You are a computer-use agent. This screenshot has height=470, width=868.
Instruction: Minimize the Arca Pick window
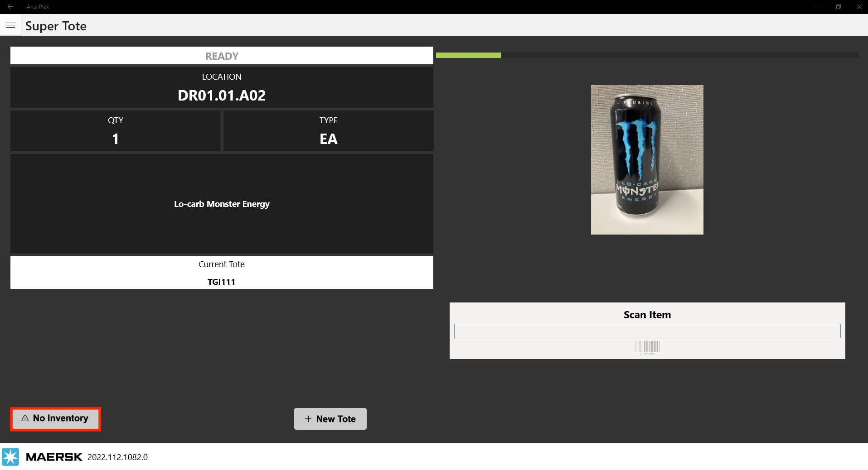(818, 7)
